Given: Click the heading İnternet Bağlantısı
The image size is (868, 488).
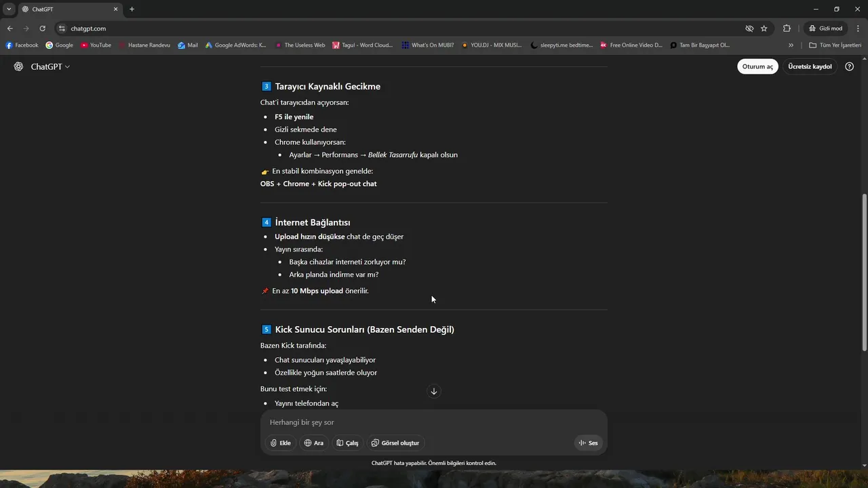Looking at the screenshot, I should 313,222.
